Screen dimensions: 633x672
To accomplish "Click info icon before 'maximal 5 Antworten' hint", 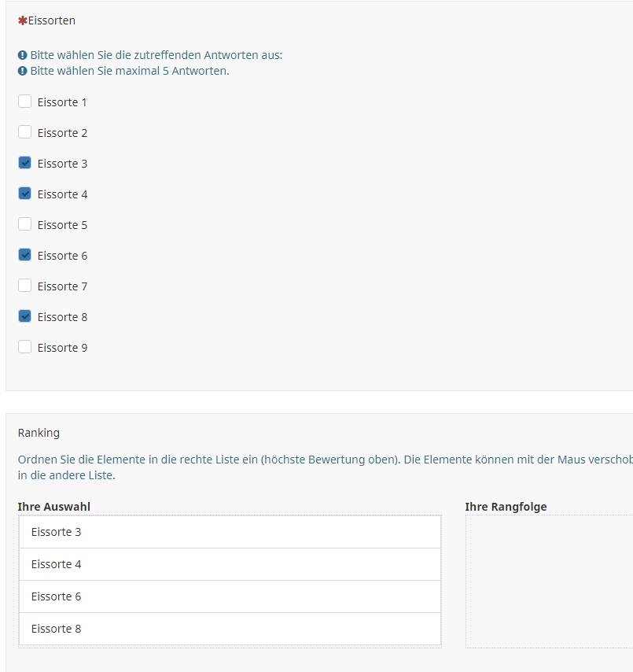I will click(x=23, y=71).
